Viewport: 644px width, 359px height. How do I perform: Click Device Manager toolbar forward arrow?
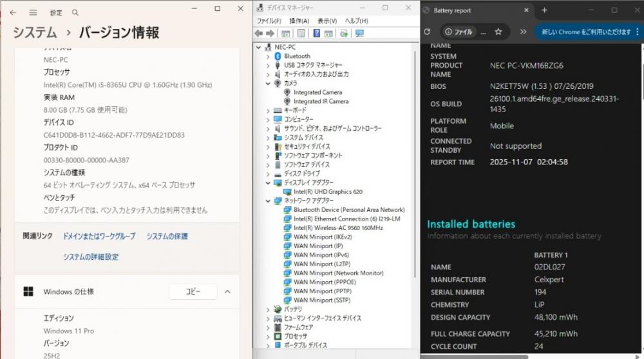pos(270,34)
